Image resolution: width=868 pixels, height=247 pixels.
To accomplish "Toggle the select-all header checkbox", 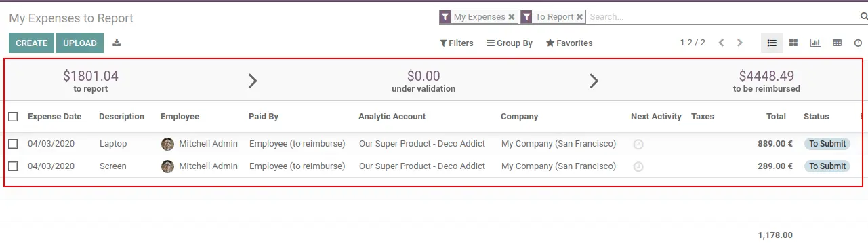I will [x=13, y=117].
